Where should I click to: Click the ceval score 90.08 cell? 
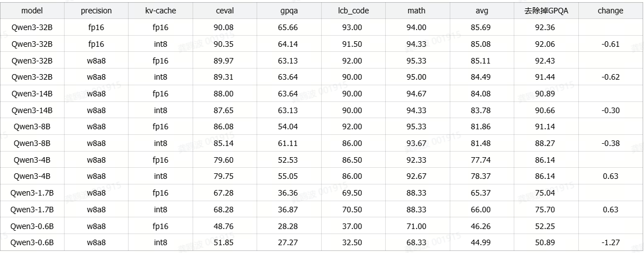click(224, 27)
